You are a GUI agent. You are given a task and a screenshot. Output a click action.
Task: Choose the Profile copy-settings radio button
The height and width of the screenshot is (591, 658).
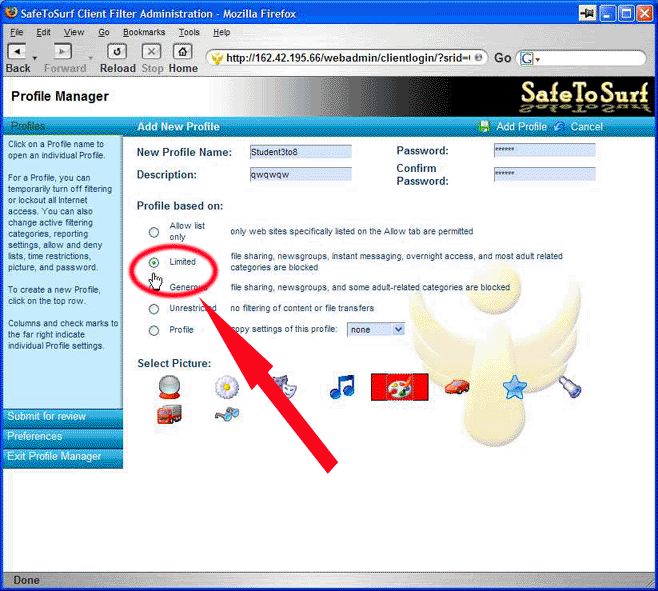pos(154,330)
